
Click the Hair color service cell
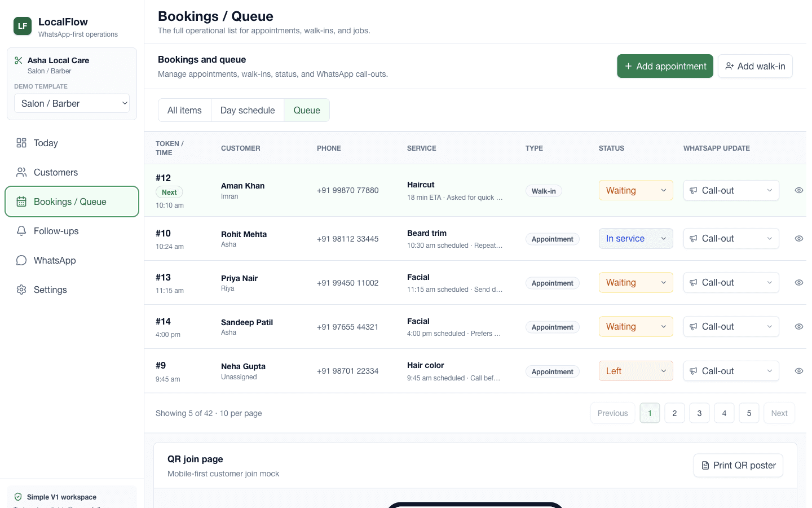[x=454, y=371]
